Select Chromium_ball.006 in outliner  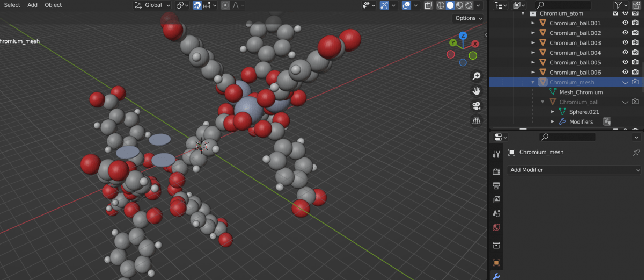[575, 72]
